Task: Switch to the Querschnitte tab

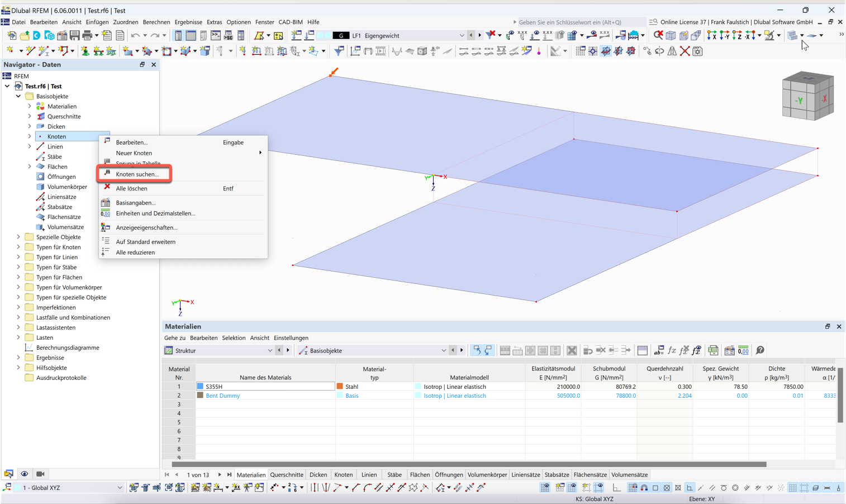Action: pyautogui.click(x=287, y=474)
